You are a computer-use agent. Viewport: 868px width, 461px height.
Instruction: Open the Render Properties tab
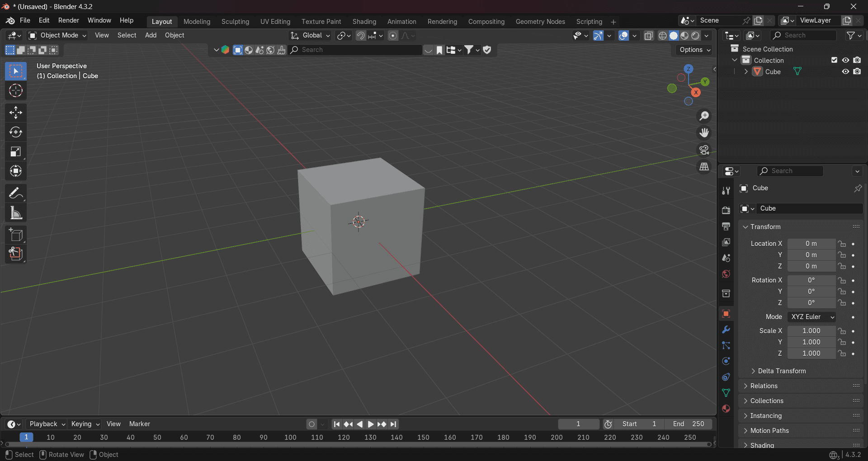click(726, 210)
